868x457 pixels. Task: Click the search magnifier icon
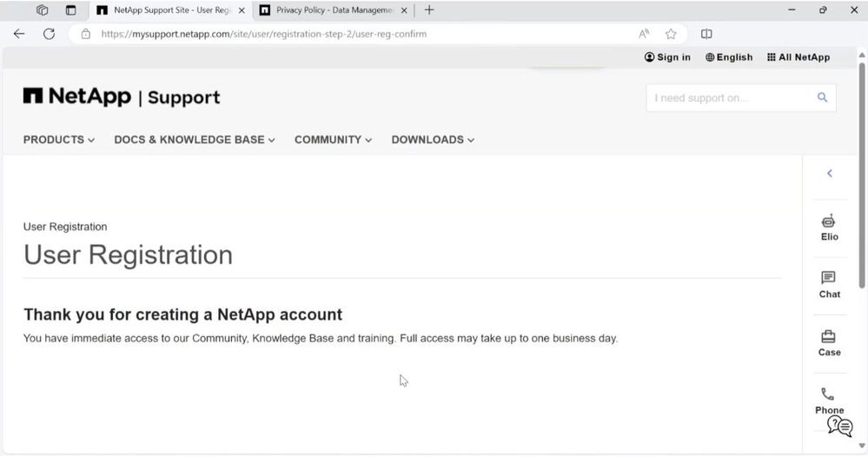point(822,98)
